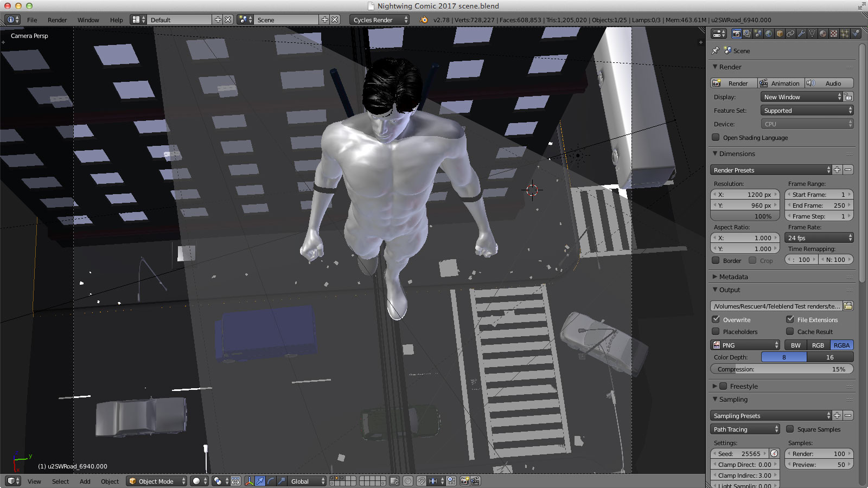868x488 pixels.
Task: Enable the Border checkbox
Action: (716, 260)
